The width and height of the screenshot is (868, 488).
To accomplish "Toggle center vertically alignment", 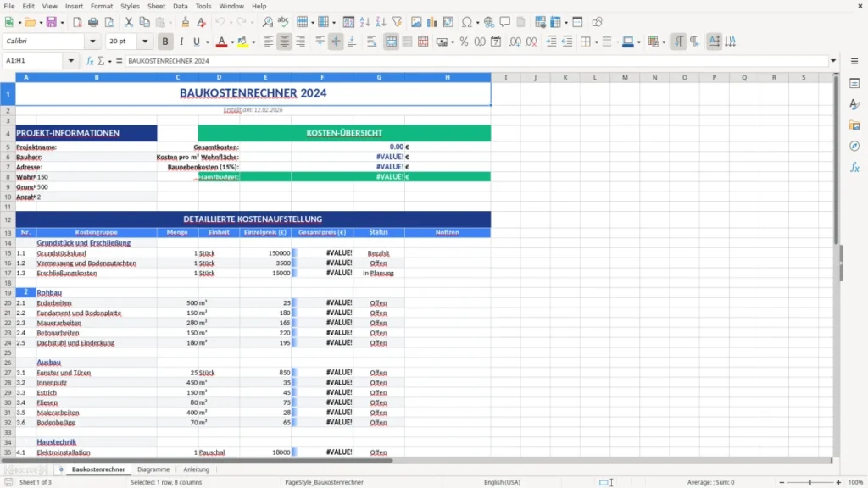I will pos(336,42).
